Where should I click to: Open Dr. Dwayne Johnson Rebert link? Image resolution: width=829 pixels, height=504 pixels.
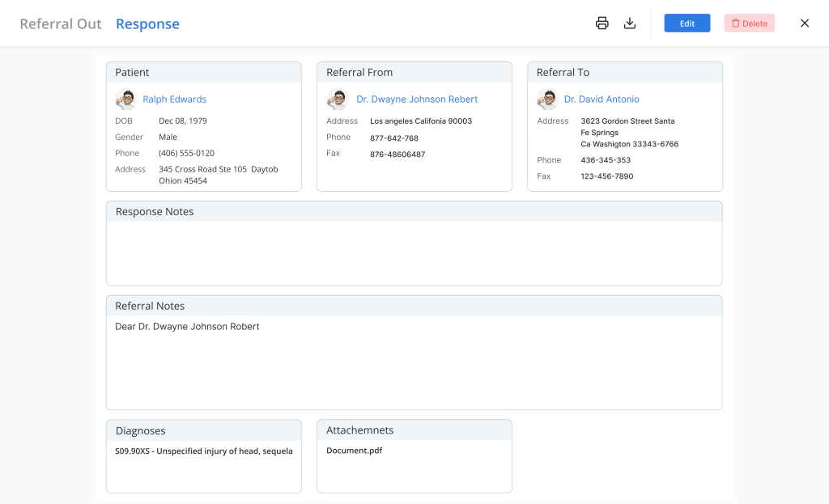pyautogui.click(x=417, y=100)
